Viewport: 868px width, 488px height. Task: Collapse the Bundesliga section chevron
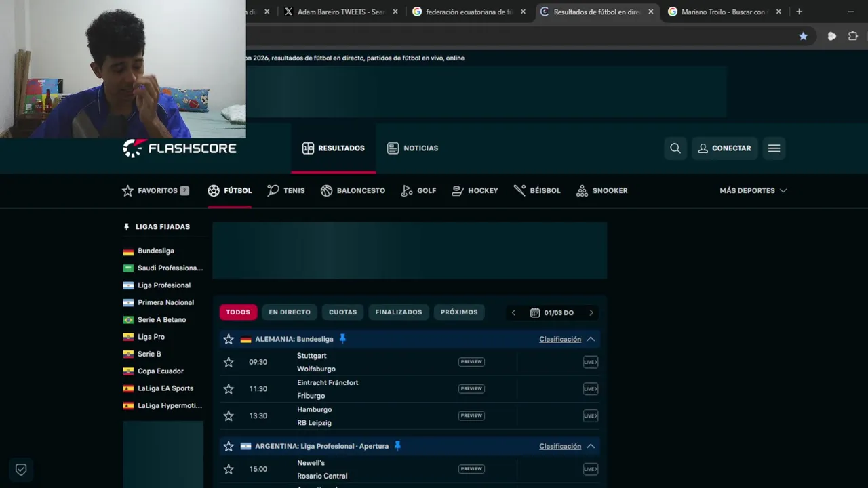pos(591,339)
